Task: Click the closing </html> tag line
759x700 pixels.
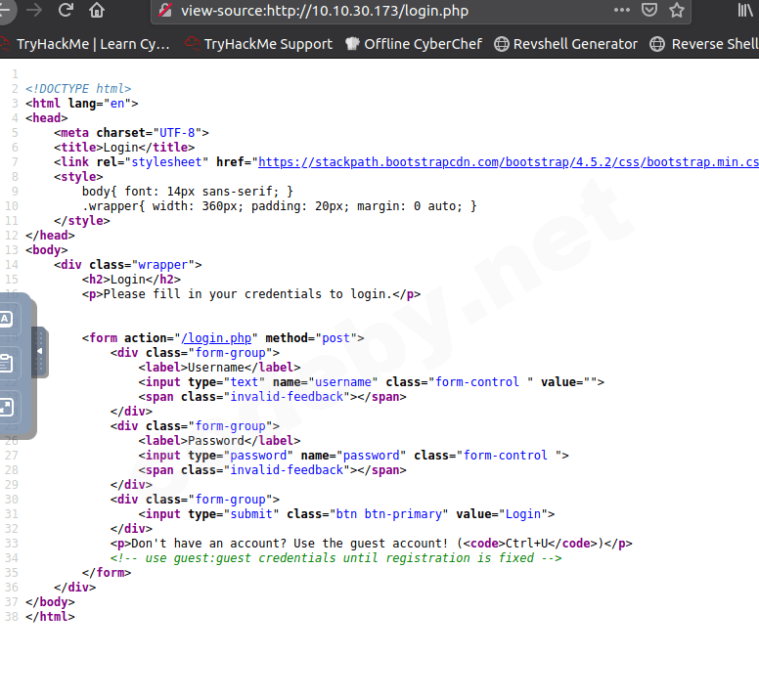Action: coord(50,617)
